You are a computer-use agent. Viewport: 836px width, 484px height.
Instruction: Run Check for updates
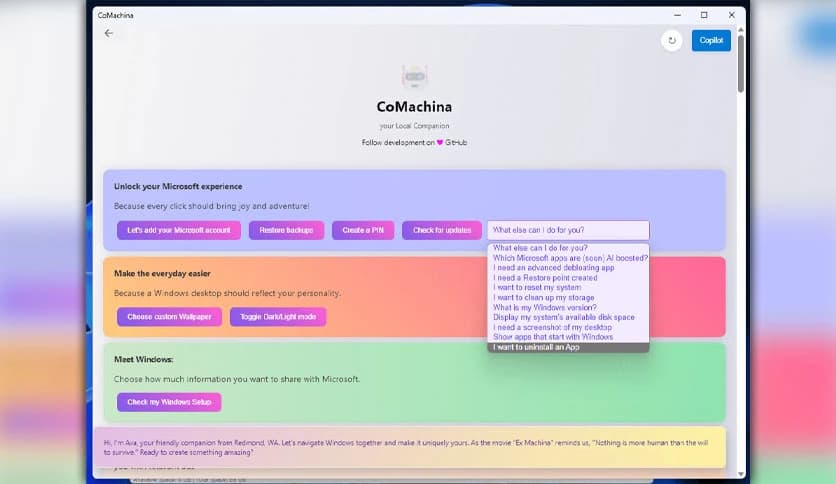point(442,230)
